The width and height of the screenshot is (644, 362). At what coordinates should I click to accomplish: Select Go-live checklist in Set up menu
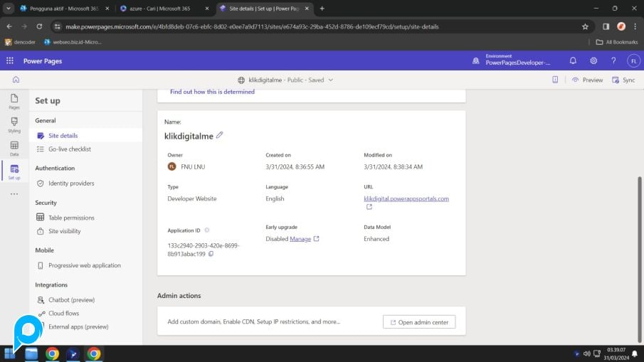pyautogui.click(x=70, y=149)
